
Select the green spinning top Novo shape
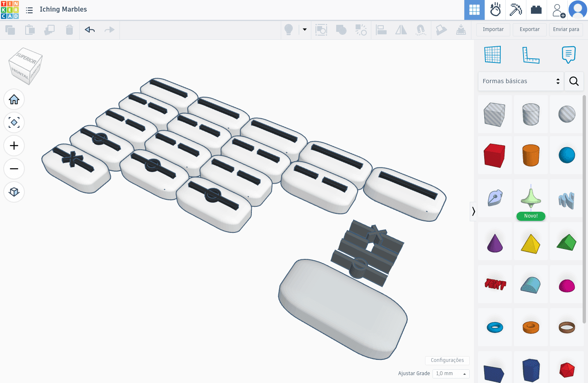click(531, 198)
